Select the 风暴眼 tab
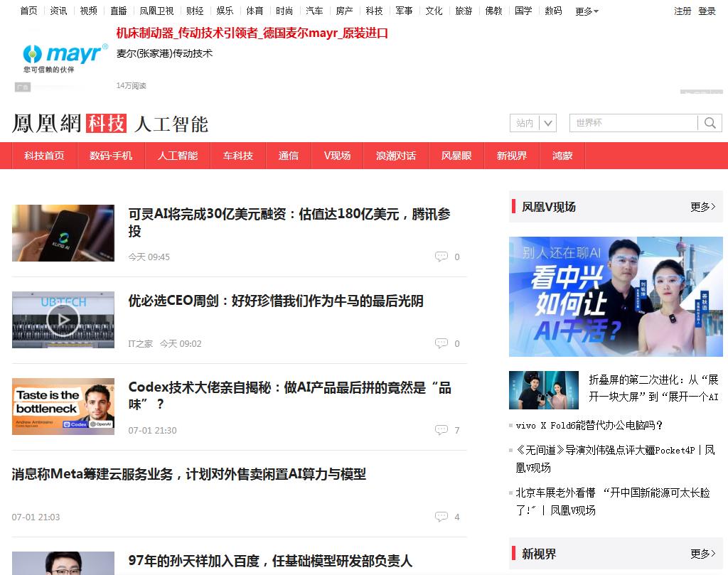Image resolution: width=728 pixels, height=575 pixels. (x=456, y=156)
